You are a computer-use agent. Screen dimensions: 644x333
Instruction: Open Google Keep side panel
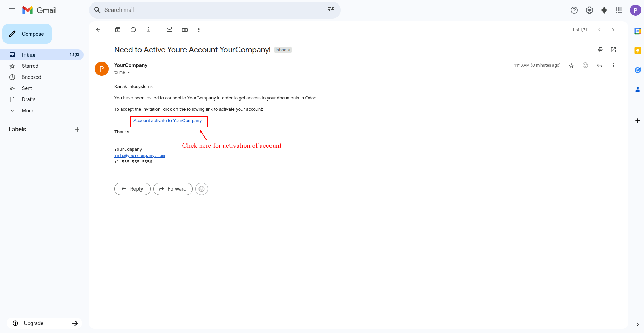pos(638,51)
